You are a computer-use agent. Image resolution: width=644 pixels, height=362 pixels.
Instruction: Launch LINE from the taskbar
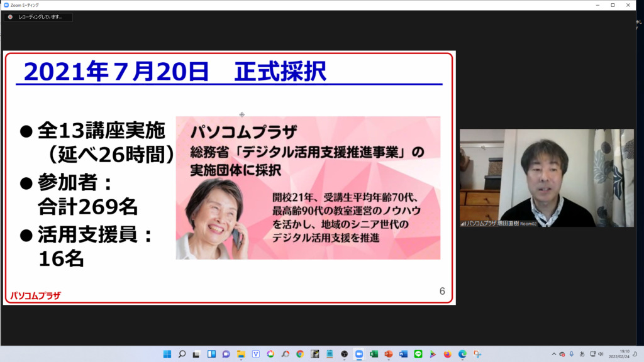pyautogui.click(x=418, y=354)
